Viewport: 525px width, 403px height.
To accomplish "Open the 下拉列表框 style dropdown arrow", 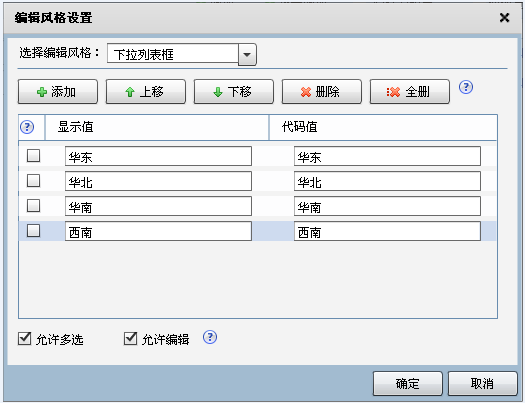I will [x=247, y=55].
